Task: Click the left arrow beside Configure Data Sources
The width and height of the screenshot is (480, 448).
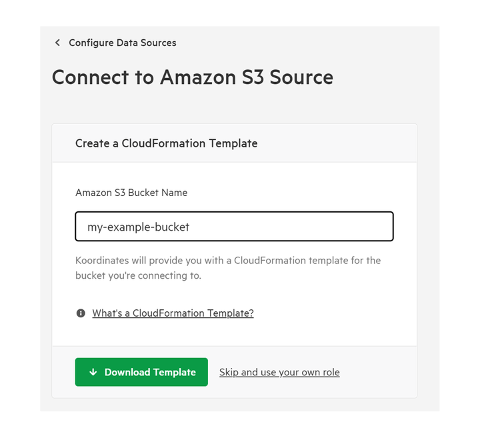Action: point(57,43)
